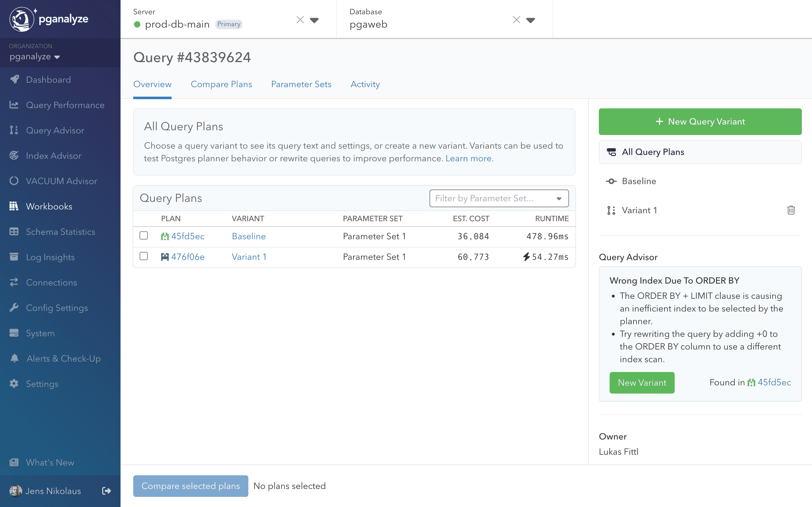Clear the selected server with X icon
The width and height of the screenshot is (812, 507).
click(300, 20)
